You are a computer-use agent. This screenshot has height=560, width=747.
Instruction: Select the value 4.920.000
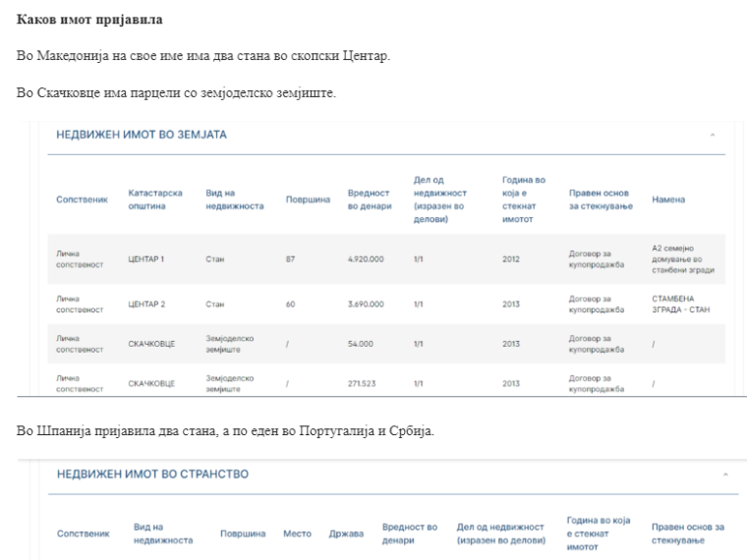pos(366,259)
